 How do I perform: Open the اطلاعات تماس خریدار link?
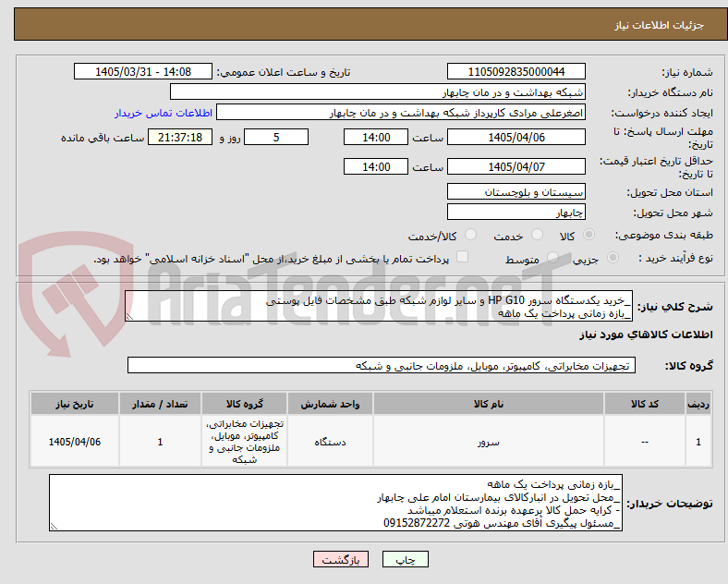click(x=164, y=113)
